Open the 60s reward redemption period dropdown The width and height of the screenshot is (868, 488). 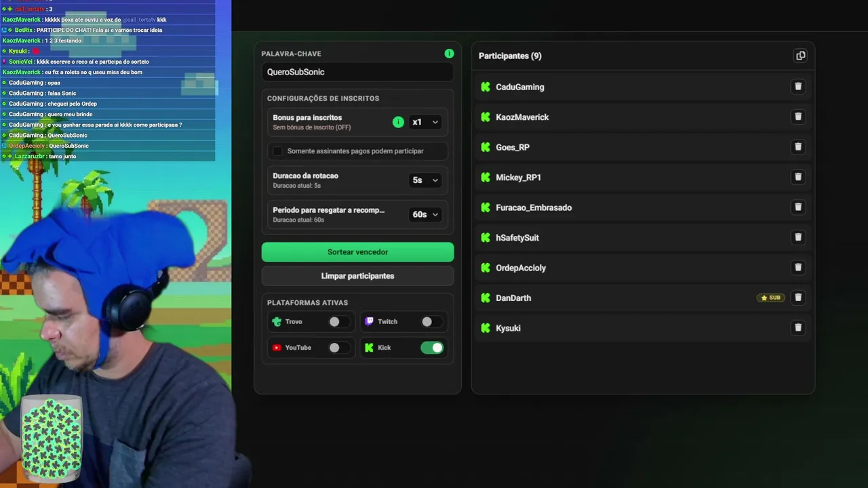425,215
